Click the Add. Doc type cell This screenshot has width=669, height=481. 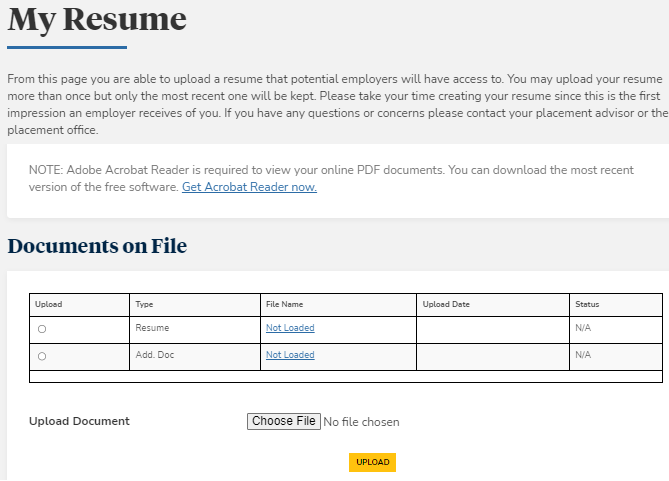[x=155, y=355]
